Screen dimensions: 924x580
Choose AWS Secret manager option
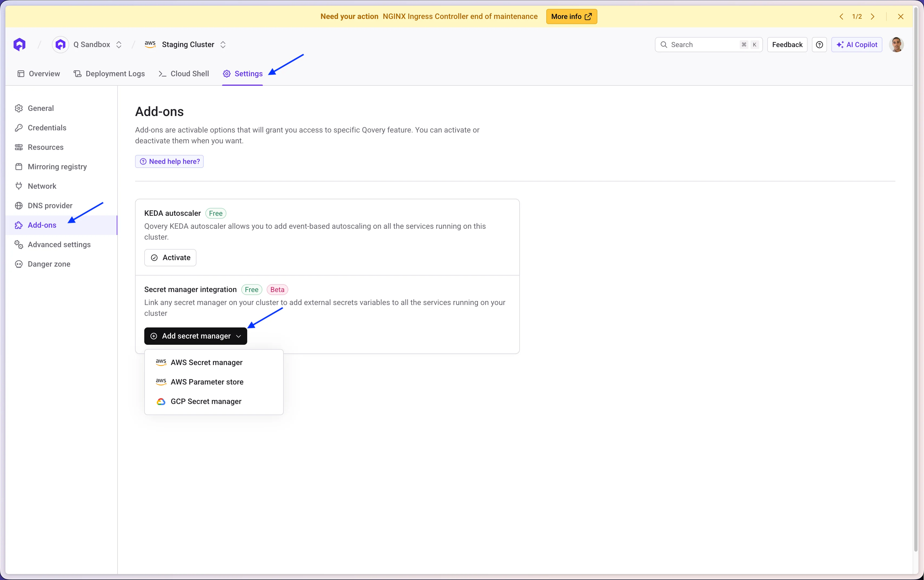[214, 363]
